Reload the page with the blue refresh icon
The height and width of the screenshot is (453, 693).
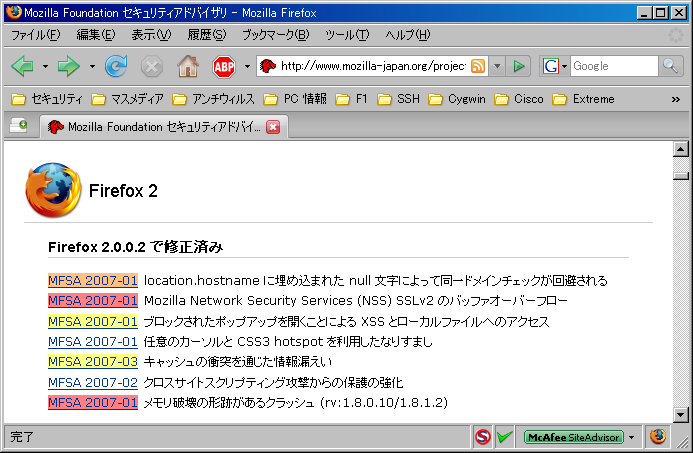tap(116, 66)
